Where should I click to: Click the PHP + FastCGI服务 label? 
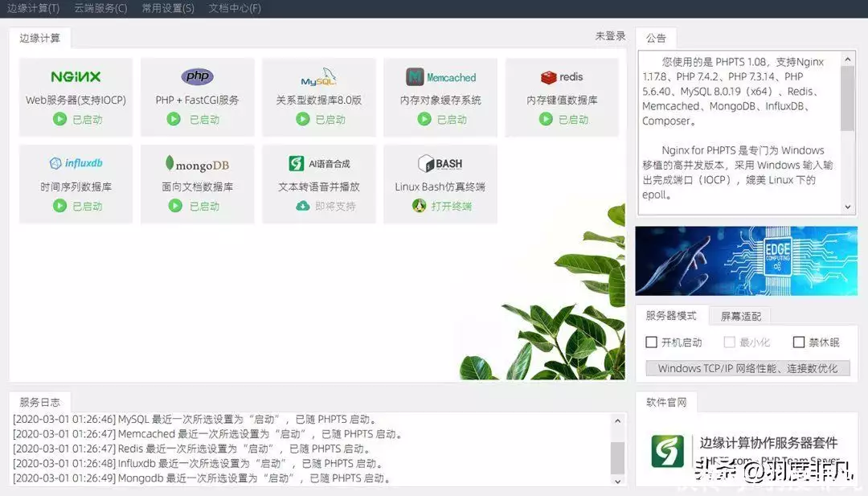pyautogui.click(x=197, y=100)
